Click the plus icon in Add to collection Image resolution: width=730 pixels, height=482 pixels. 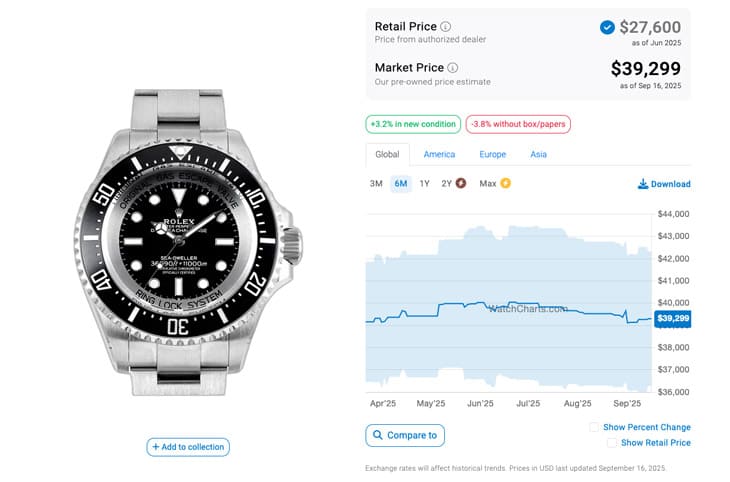coord(155,447)
